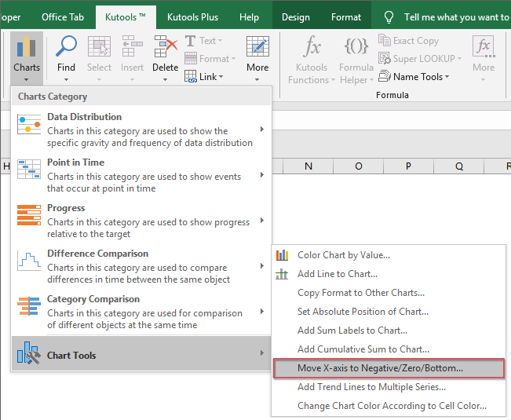The width and height of the screenshot is (511, 420).
Task: Click column header P
Action: [409, 166]
